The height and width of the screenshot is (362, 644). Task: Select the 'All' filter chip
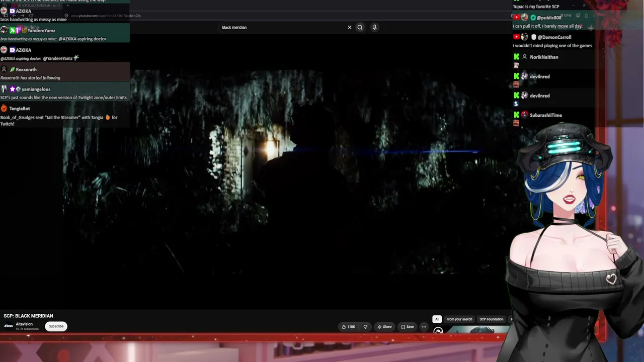[x=437, y=319]
